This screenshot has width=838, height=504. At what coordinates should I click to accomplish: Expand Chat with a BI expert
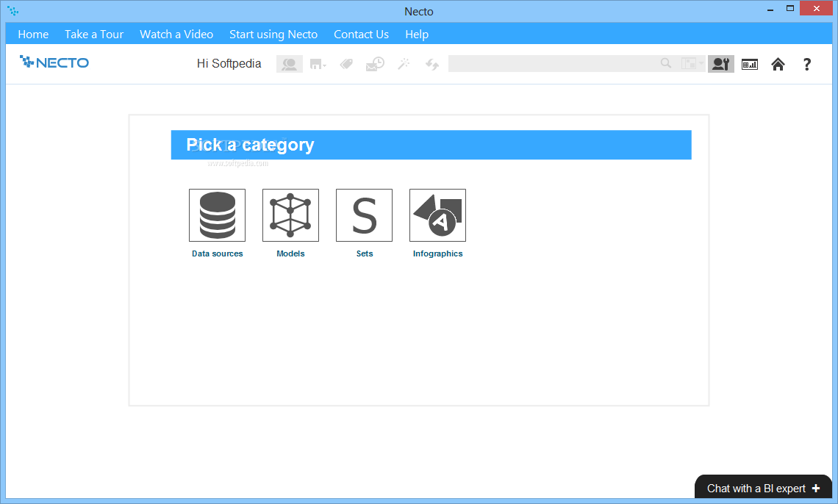point(763,488)
